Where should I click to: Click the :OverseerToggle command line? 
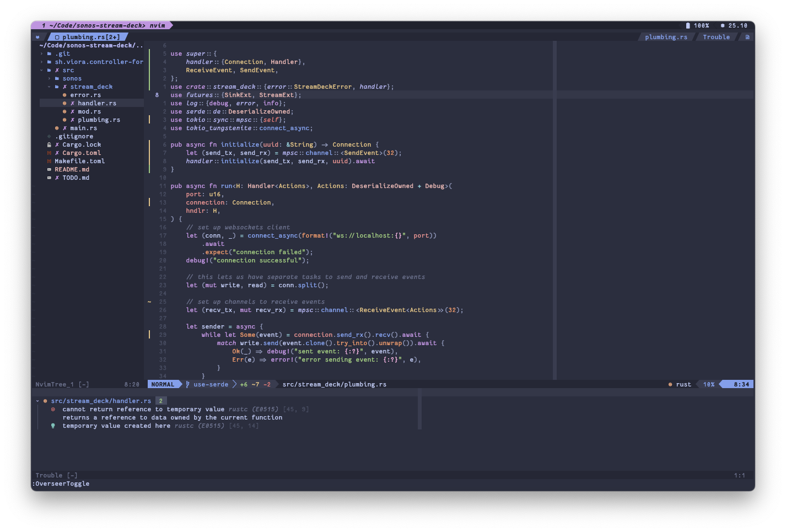coord(61,484)
